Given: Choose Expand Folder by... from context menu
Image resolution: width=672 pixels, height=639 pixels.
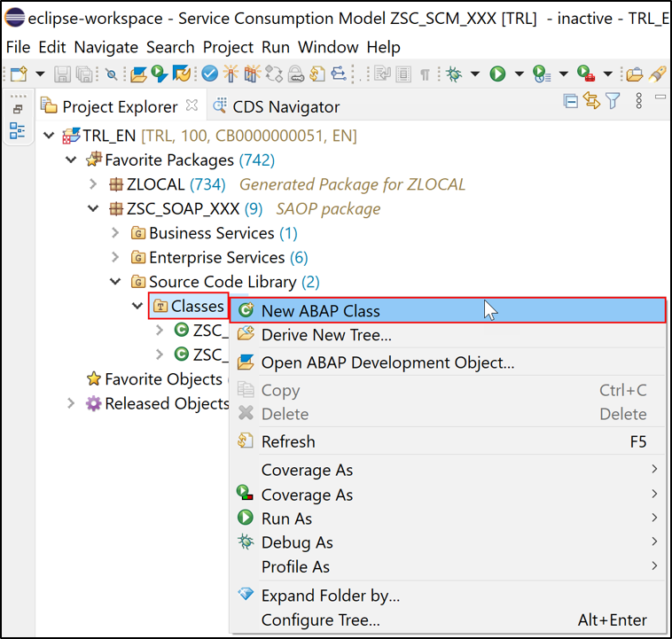Looking at the screenshot, I should [x=448, y=596].
